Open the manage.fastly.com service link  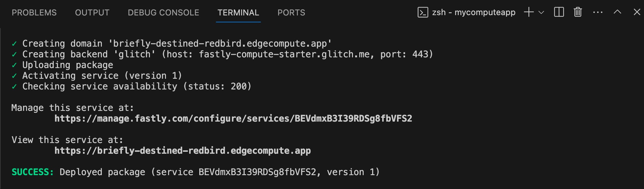[234, 119]
